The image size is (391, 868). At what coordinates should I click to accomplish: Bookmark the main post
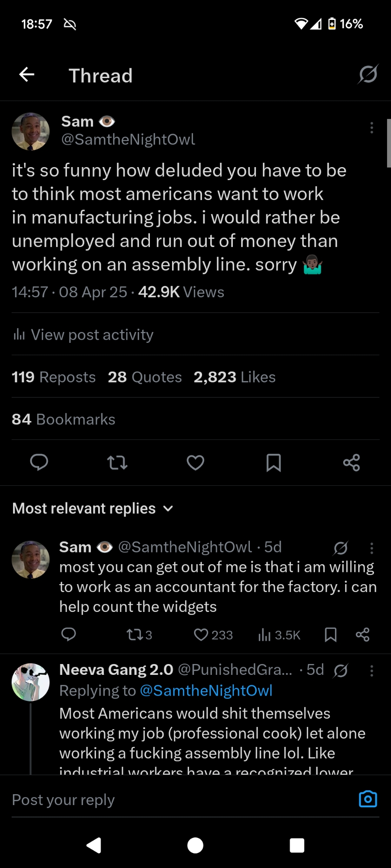pos(273,463)
